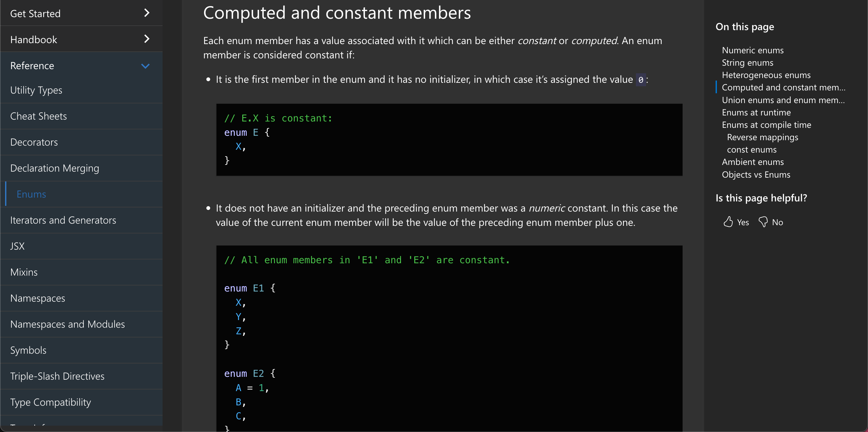Open Iterators and Generators page
This screenshot has height=432, width=868.
(x=63, y=220)
